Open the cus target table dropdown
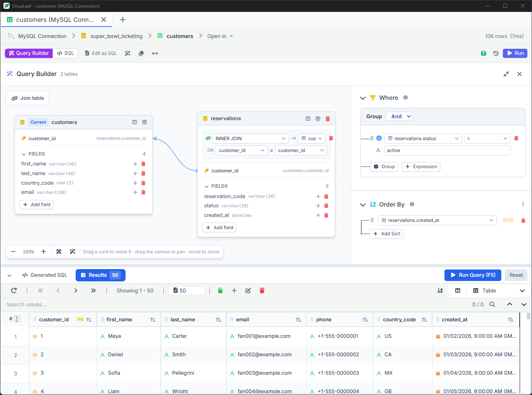This screenshot has width=532, height=395. [x=312, y=138]
